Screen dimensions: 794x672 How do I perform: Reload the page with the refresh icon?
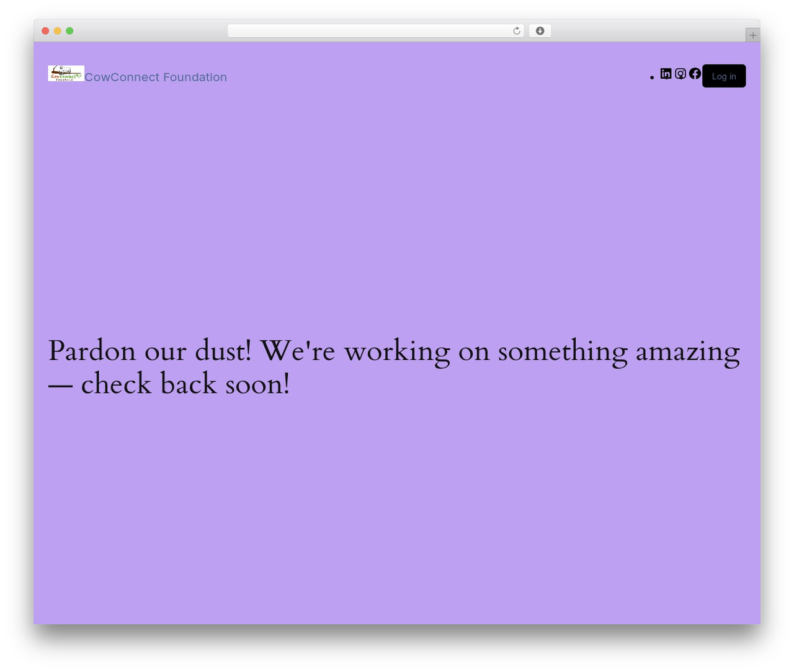click(516, 31)
